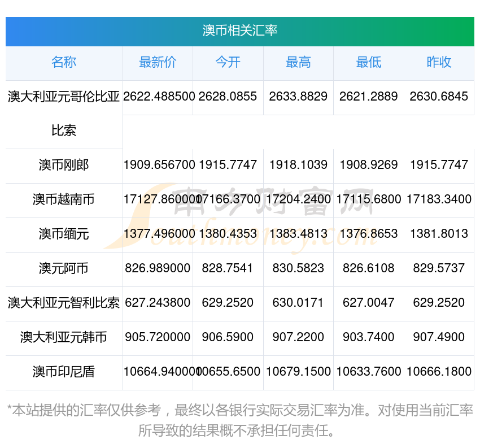The width and height of the screenshot is (480, 448).
Task: Click the value 10679.1500
Action: [299, 371]
